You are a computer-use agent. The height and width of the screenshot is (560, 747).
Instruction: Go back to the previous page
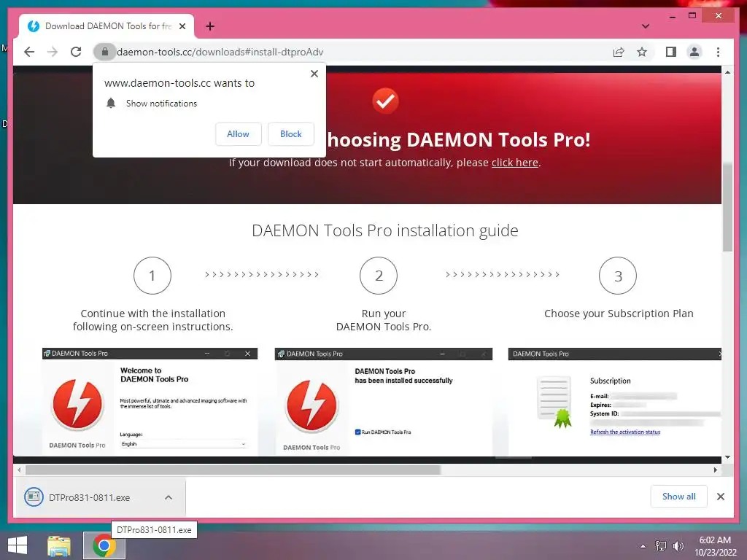(x=29, y=52)
